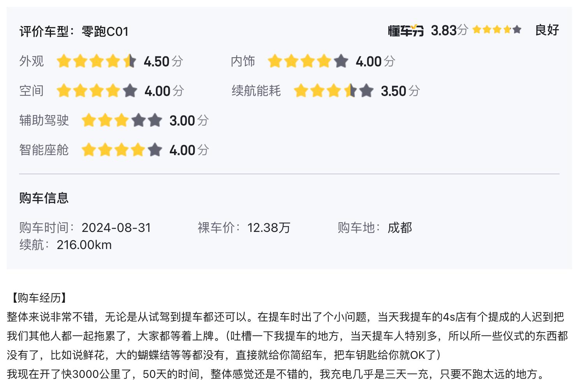This screenshot has height=386, width=588.
Task: Click the gray fifth star of 智能座舱
Action: click(x=155, y=150)
